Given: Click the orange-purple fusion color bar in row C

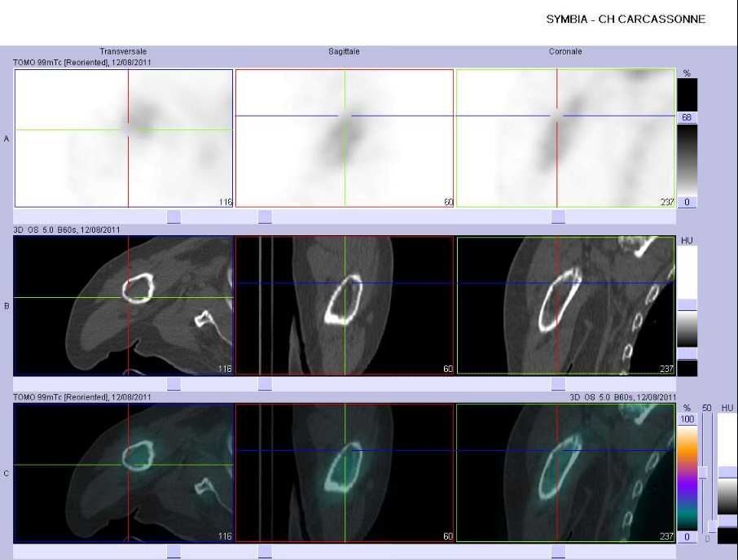Looking at the screenshot, I should coord(687,478).
